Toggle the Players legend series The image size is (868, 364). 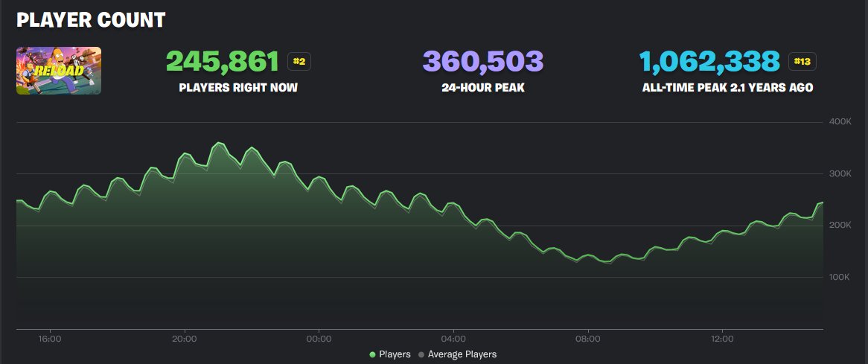click(390, 354)
